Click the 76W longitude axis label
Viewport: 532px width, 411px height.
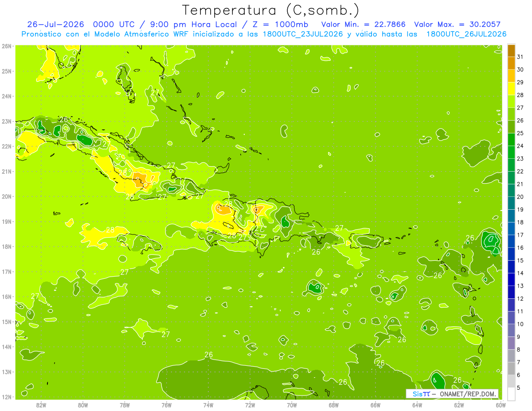(x=166, y=405)
